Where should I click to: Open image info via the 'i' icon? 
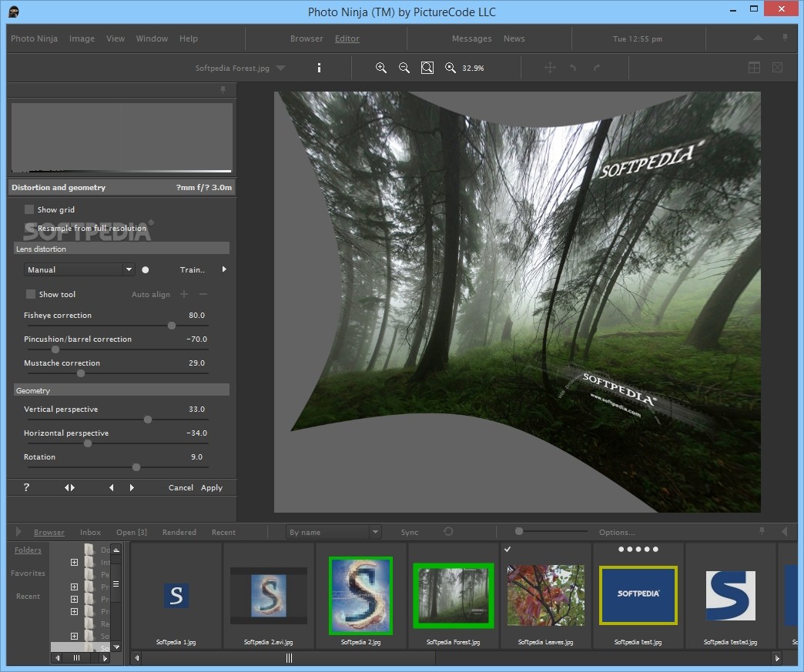(x=319, y=68)
